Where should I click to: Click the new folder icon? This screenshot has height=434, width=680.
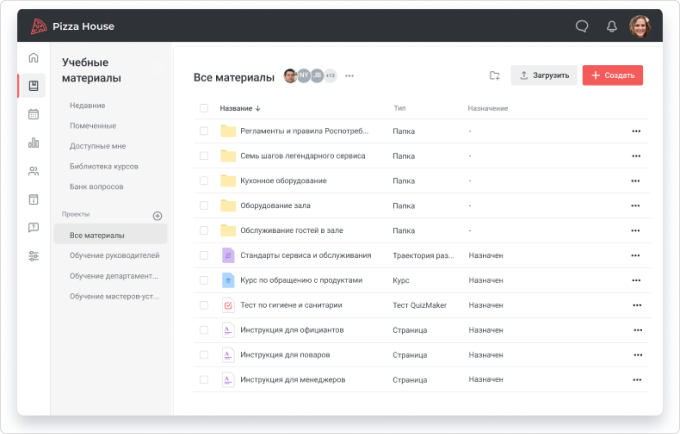tap(494, 75)
